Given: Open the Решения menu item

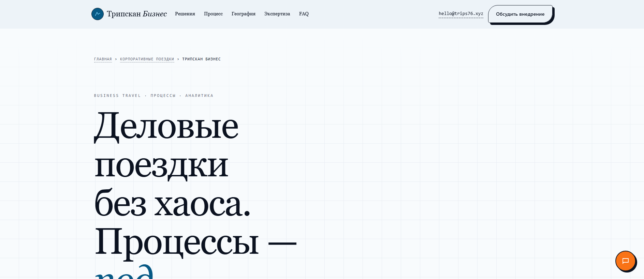Looking at the screenshot, I should pyautogui.click(x=185, y=14).
